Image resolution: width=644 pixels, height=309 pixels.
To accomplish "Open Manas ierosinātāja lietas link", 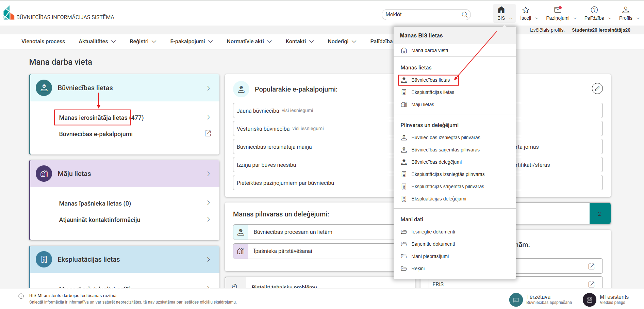I will click(x=93, y=118).
